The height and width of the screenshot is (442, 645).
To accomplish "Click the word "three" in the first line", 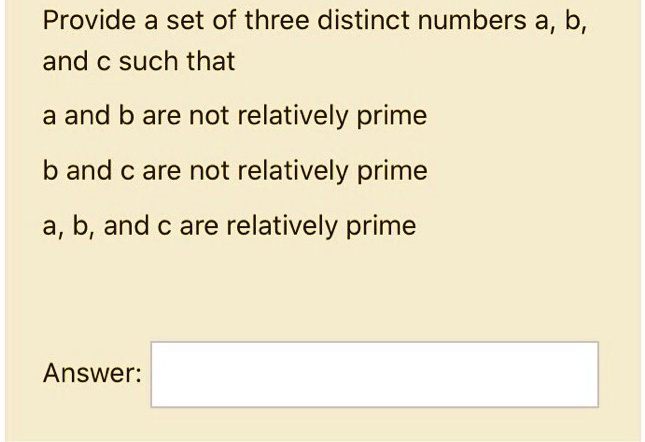I will click(276, 20).
